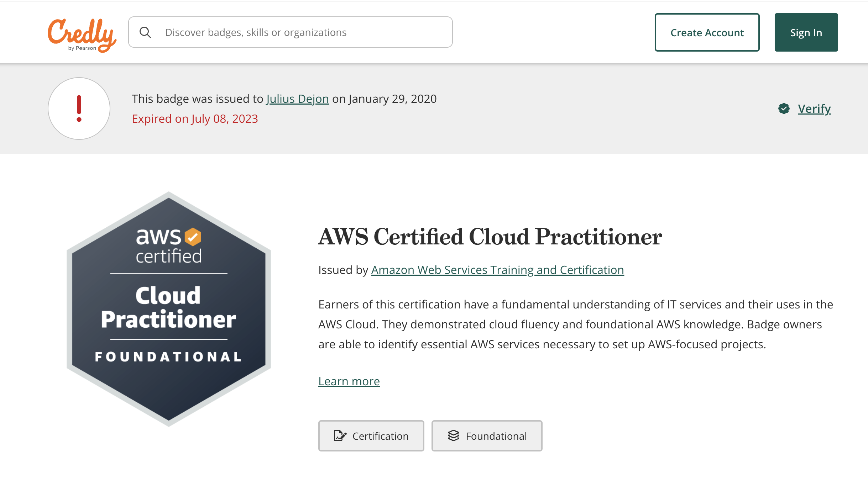This screenshot has width=868, height=481.
Task: Click the Learn more link
Action: 349,381
